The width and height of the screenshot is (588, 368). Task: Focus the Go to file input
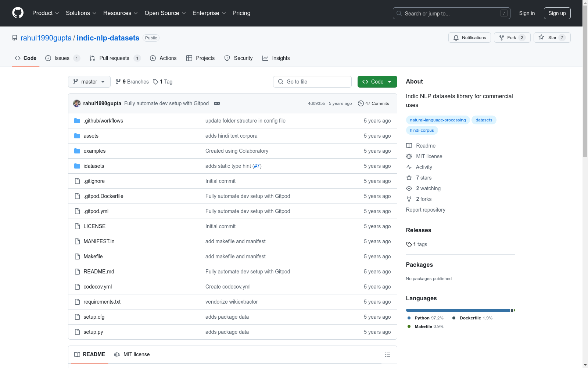[x=312, y=82]
